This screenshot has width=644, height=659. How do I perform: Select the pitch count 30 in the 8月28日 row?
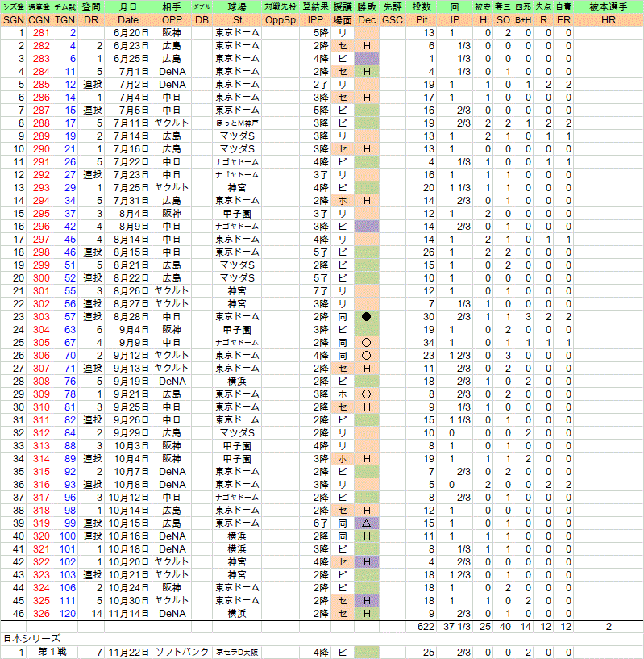(x=429, y=316)
